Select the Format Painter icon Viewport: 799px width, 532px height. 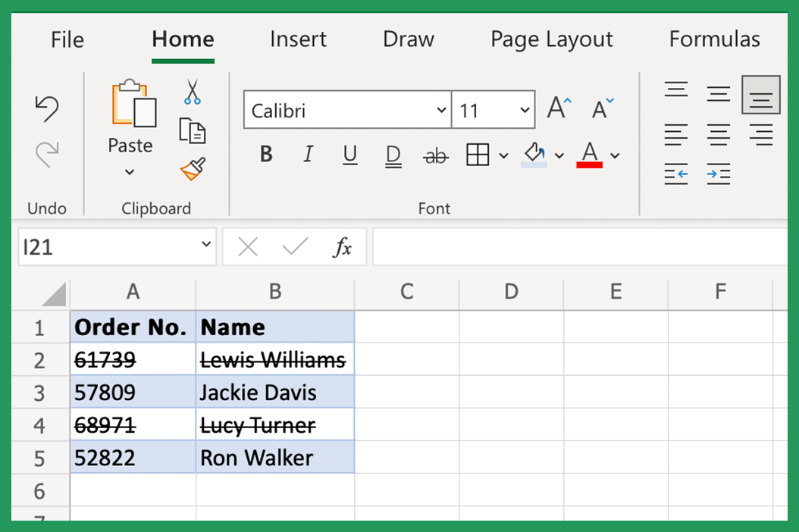click(192, 169)
